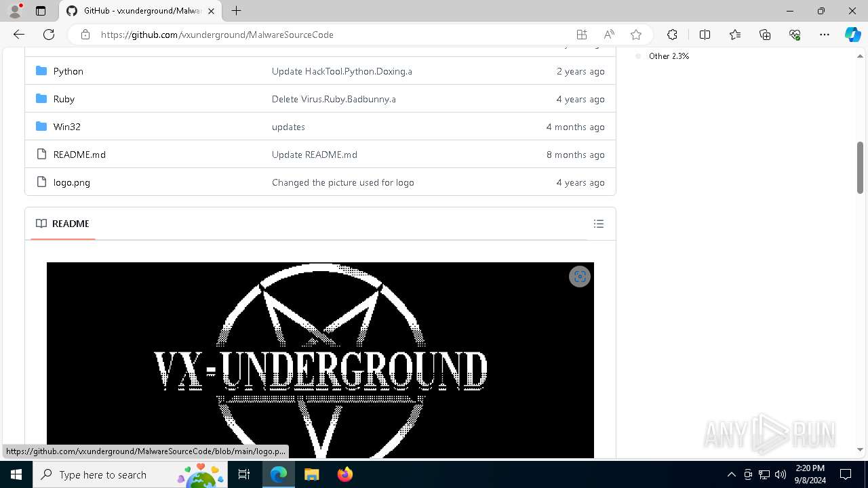Open Browser essentials
The image size is (868, 488).
click(795, 35)
